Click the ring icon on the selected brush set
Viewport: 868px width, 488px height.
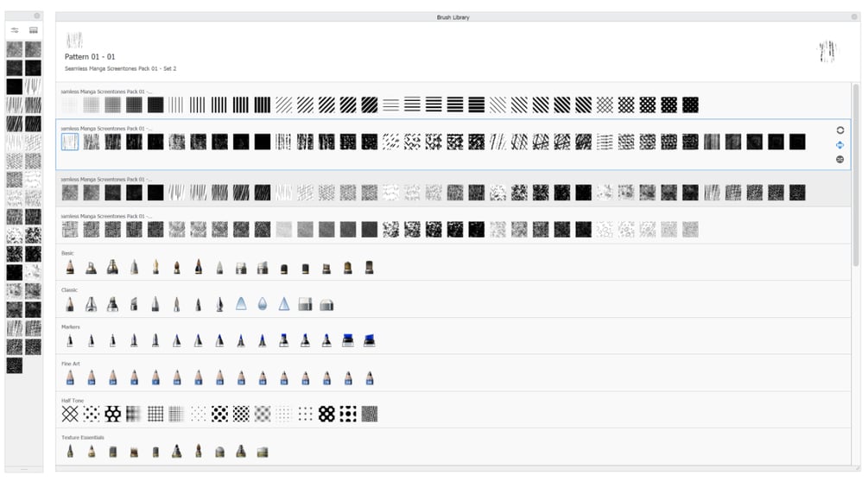839,130
